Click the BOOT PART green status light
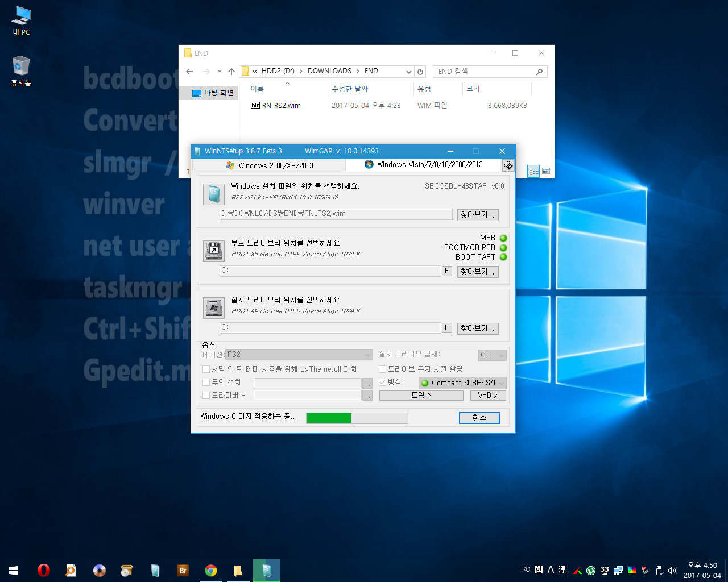This screenshot has height=582, width=728. 503,257
